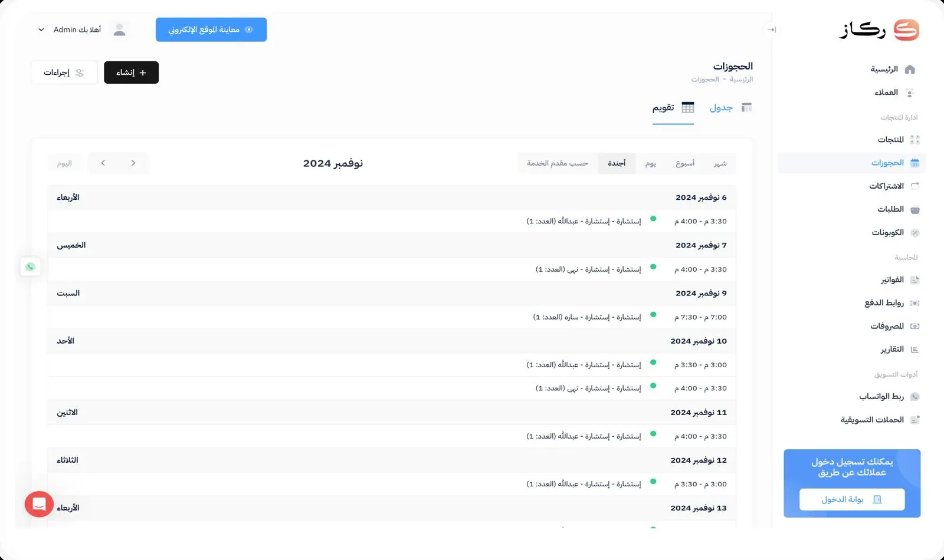Click the إنشاء create button
This screenshot has height=560, width=944.
[x=131, y=73]
